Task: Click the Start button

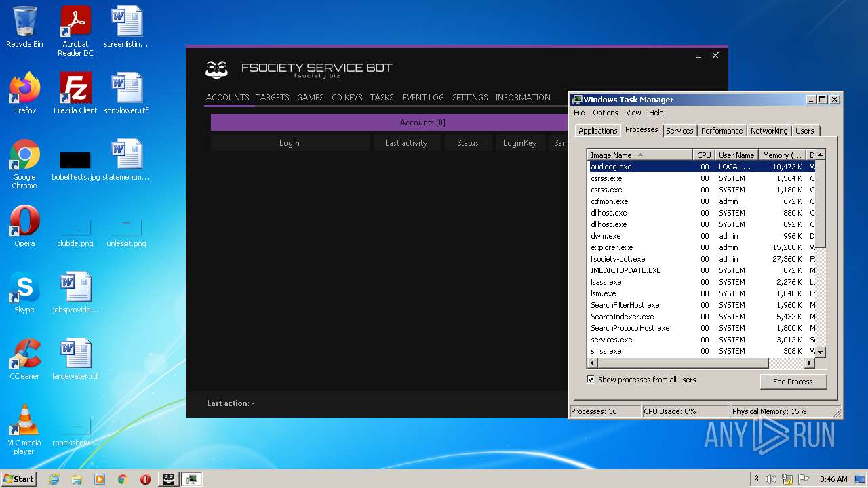Action: click(x=19, y=479)
